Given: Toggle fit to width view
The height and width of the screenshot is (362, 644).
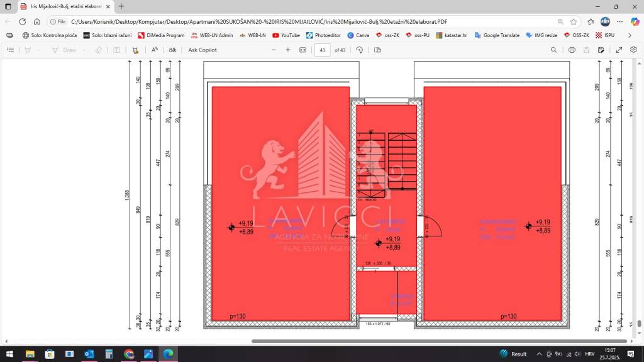Looking at the screenshot, I should click(303, 50).
